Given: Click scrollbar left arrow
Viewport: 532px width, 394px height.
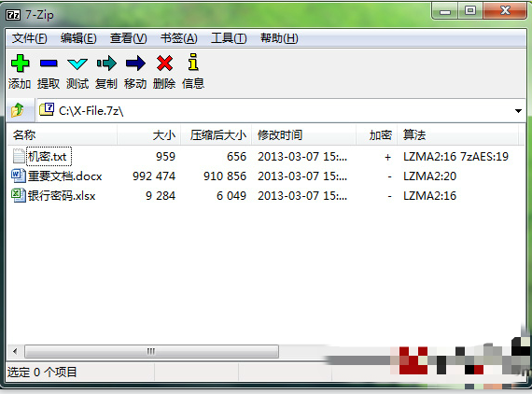Looking at the screenshot, I should pos(15,351).
